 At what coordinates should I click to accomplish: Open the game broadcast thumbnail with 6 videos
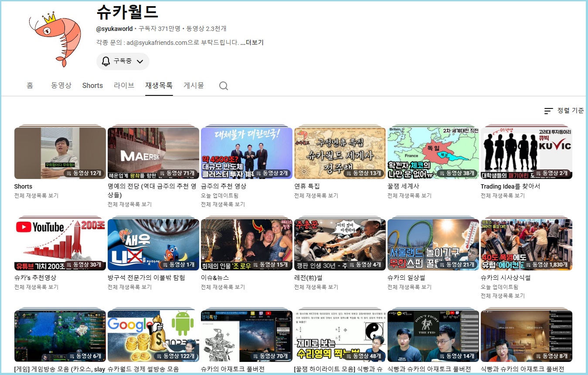click(x=60, y=336)
